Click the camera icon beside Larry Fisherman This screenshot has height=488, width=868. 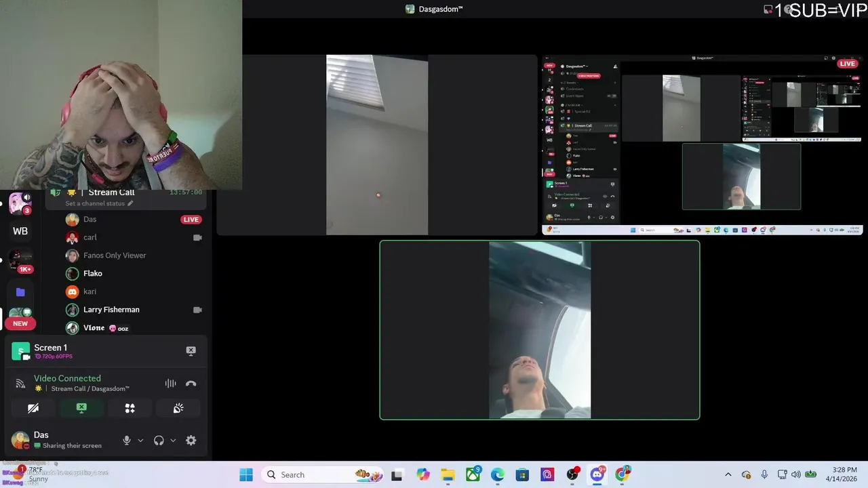pos(197,310)
